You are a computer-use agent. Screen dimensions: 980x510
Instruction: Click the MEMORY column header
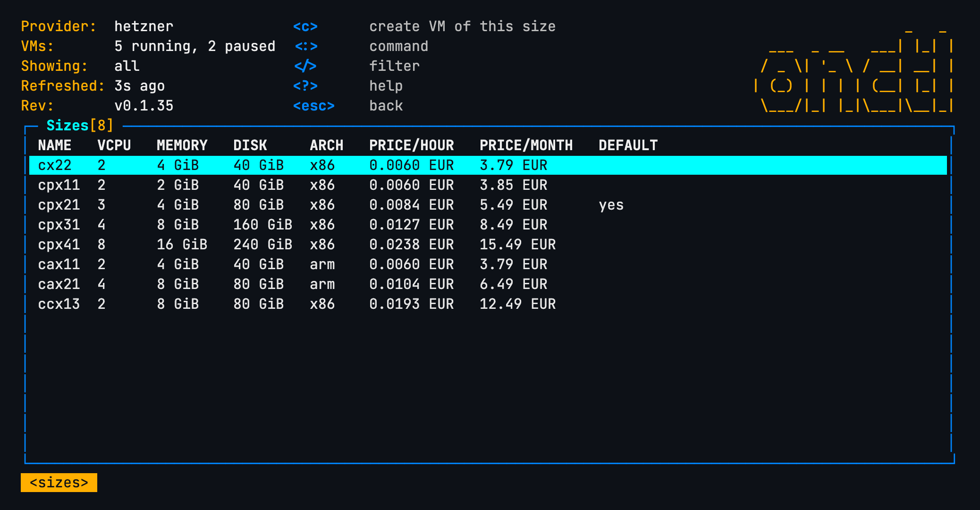point(182,145)
